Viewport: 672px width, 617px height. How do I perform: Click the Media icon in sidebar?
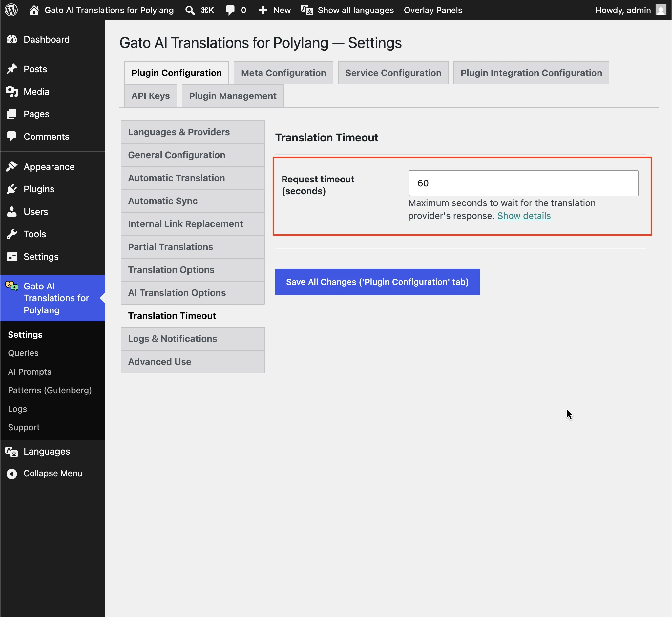(12, 92)
